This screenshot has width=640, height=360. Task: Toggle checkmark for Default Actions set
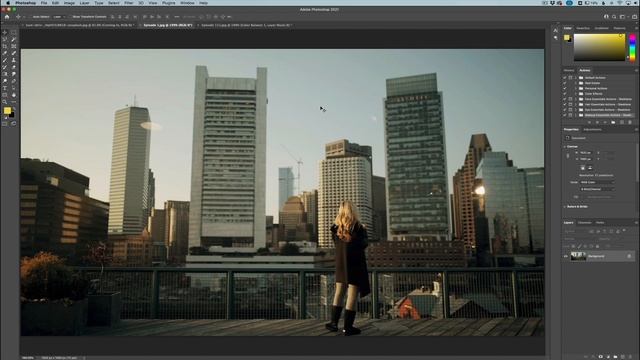(565, 78)
